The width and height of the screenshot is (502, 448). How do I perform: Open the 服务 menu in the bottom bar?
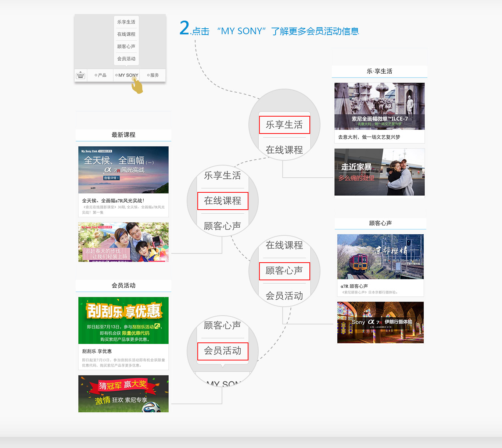pos(153,75)
